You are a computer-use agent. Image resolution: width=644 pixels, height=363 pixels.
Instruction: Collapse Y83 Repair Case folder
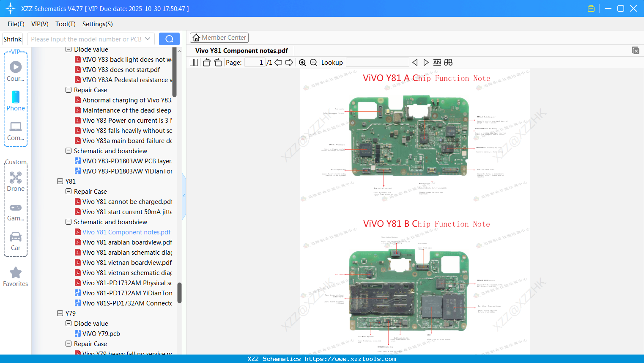click(x=69, y=90)
